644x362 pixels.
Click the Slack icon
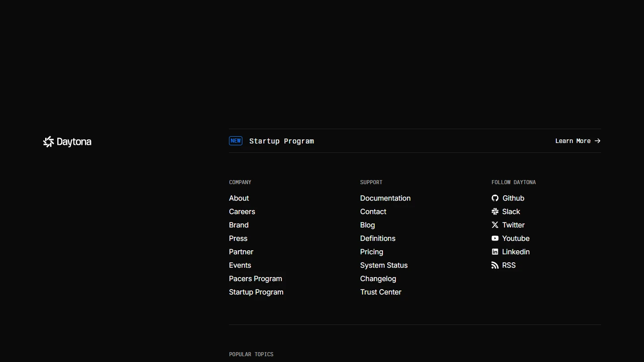(495, 211)
